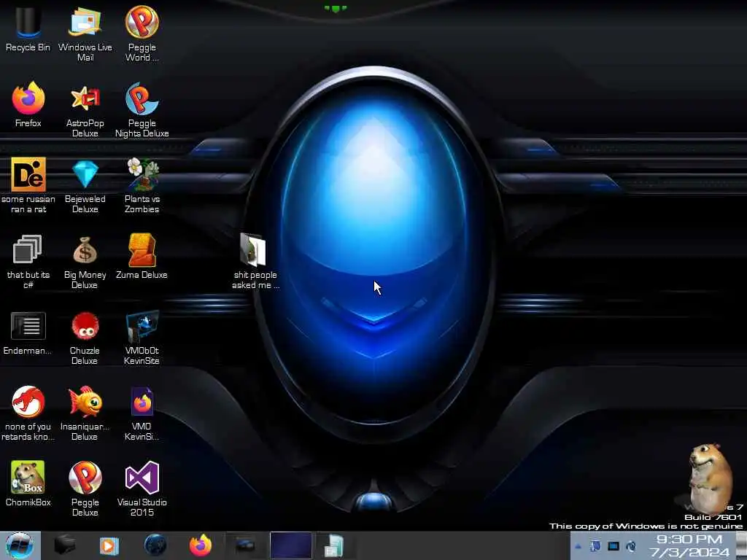Select the Firefox desktop shortcut
747x560 pixels.
pyautogui.click(x=28, y=105)
